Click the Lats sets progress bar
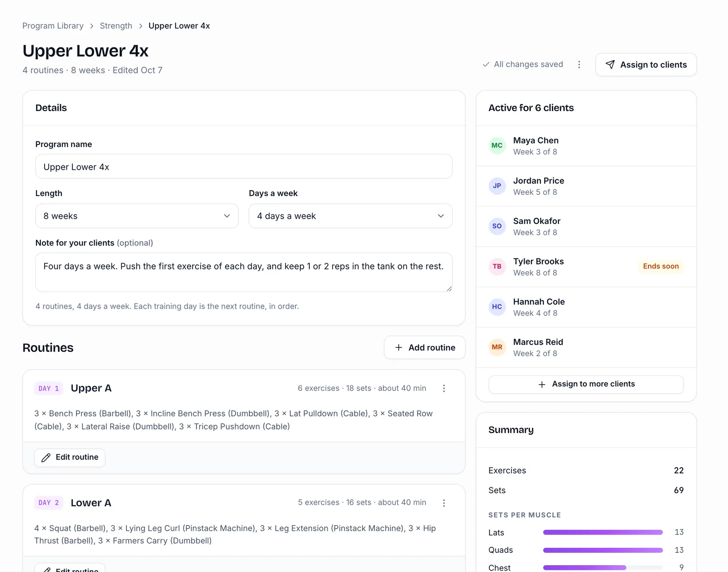The height and width of the screenshot is (572, 728). pos(603,532)
